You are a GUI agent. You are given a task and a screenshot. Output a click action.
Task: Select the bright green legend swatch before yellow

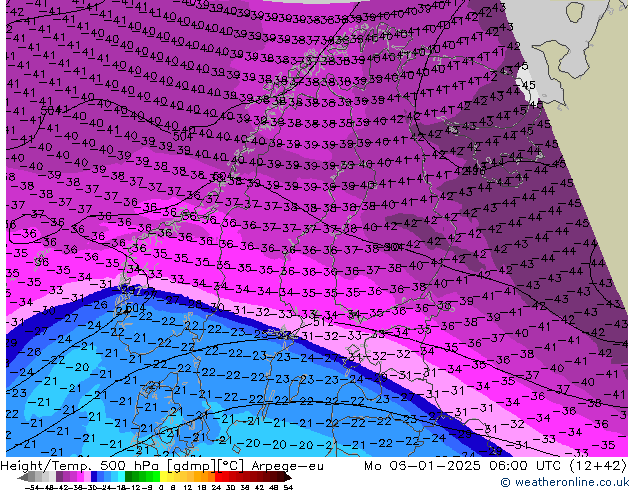[156, 476]
